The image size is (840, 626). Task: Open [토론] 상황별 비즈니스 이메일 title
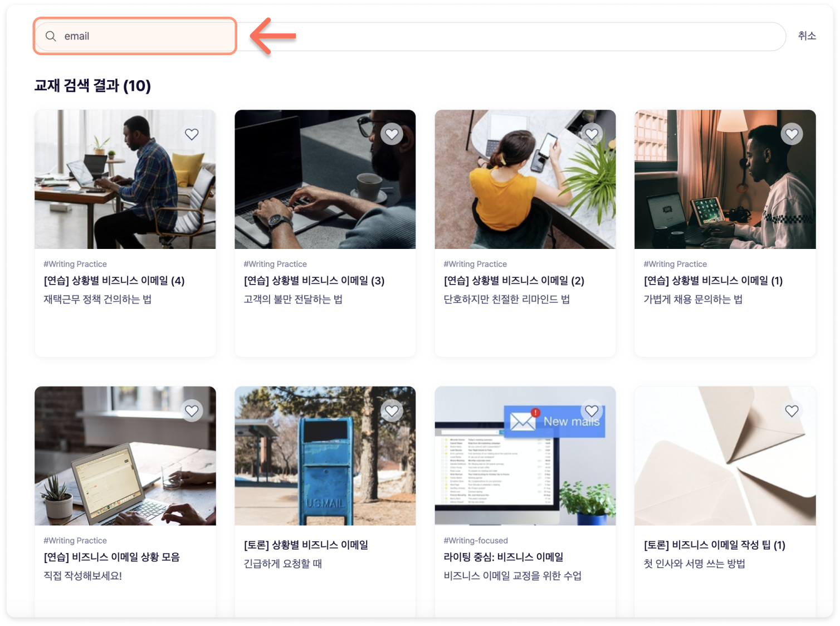(306, 545)
